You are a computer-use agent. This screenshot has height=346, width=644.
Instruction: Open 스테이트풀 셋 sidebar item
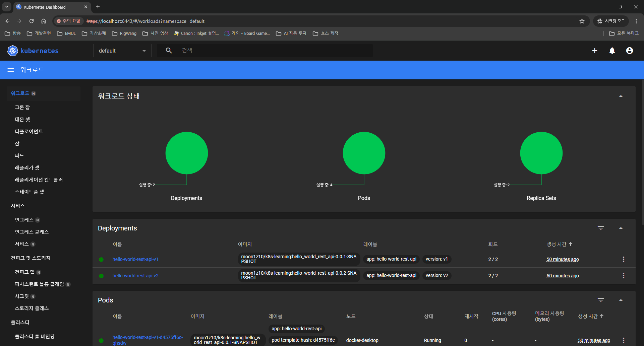pyautogui.click(x=30, y=192)
